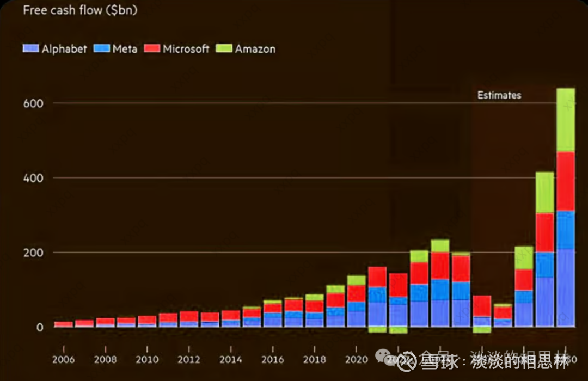Select the 'Alphabet' legend label
Viewport: 588px width, 381px height.
[x=64, y=49]
